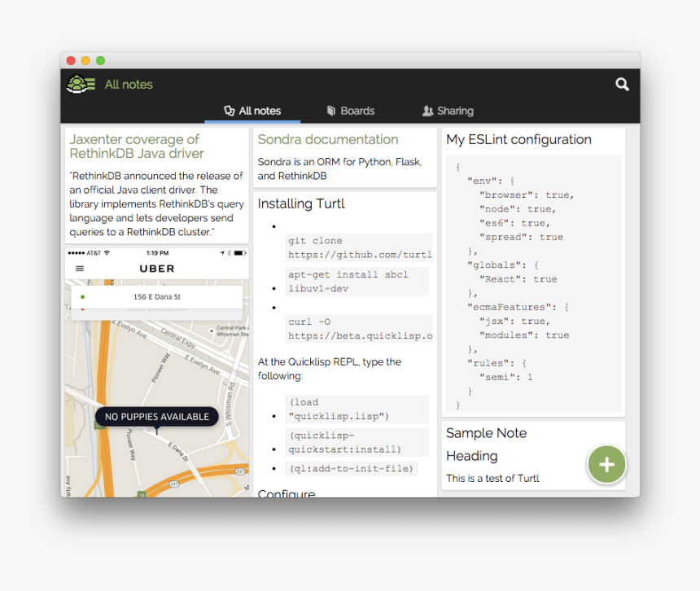
Task: Switch to the Boards tab
Action: [357, 111]
